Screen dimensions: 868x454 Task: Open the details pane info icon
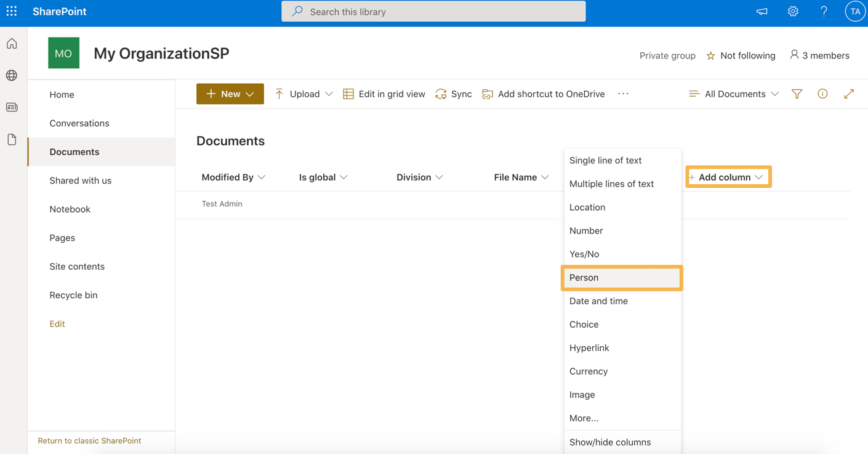click(822, 94)
